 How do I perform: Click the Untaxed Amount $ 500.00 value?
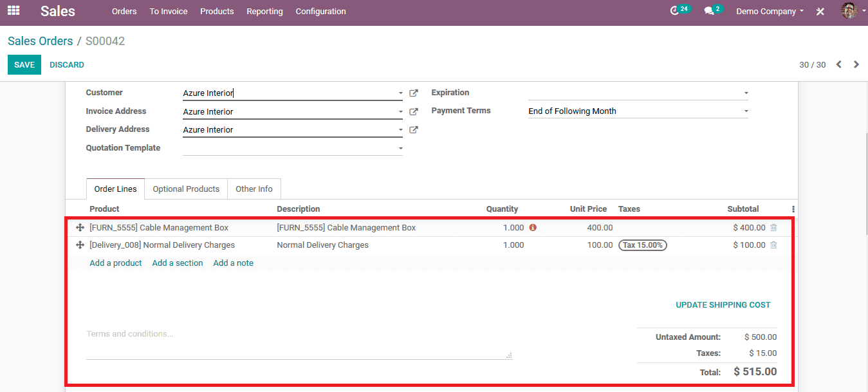click(761, 337)
